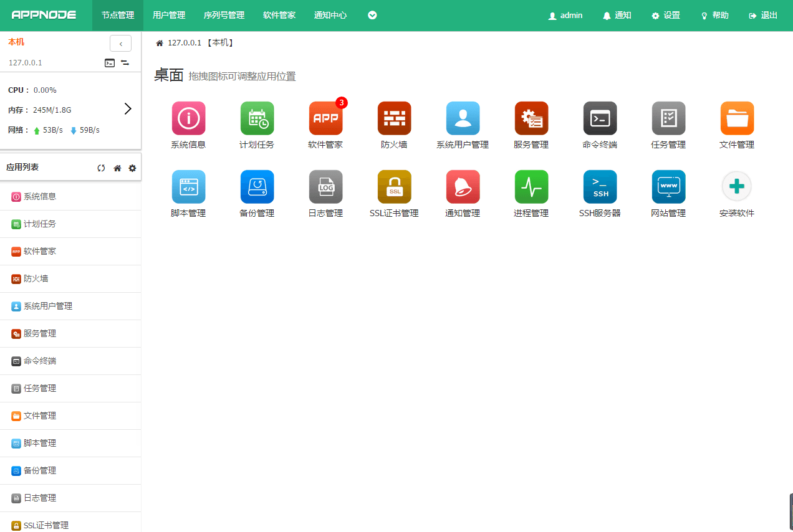Select 服务管理 in the sidebar app list
The height and width of the screenshot is (532, 793).
coord(40,334)
